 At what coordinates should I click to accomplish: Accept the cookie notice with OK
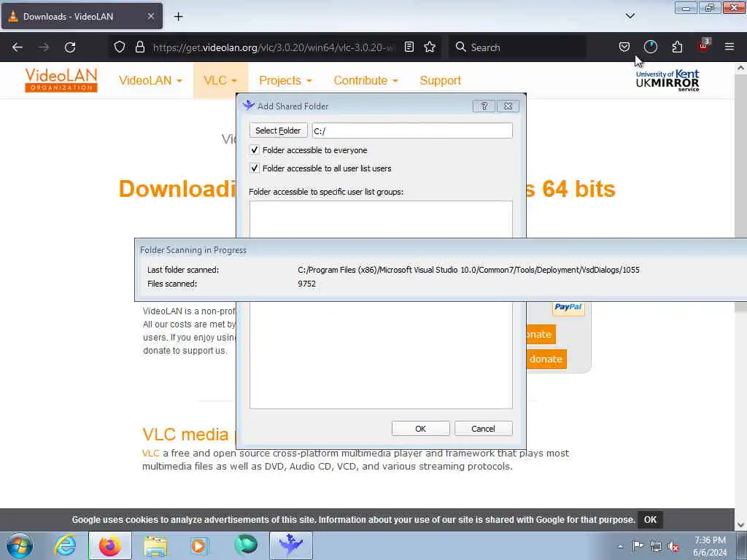(650, 519)
